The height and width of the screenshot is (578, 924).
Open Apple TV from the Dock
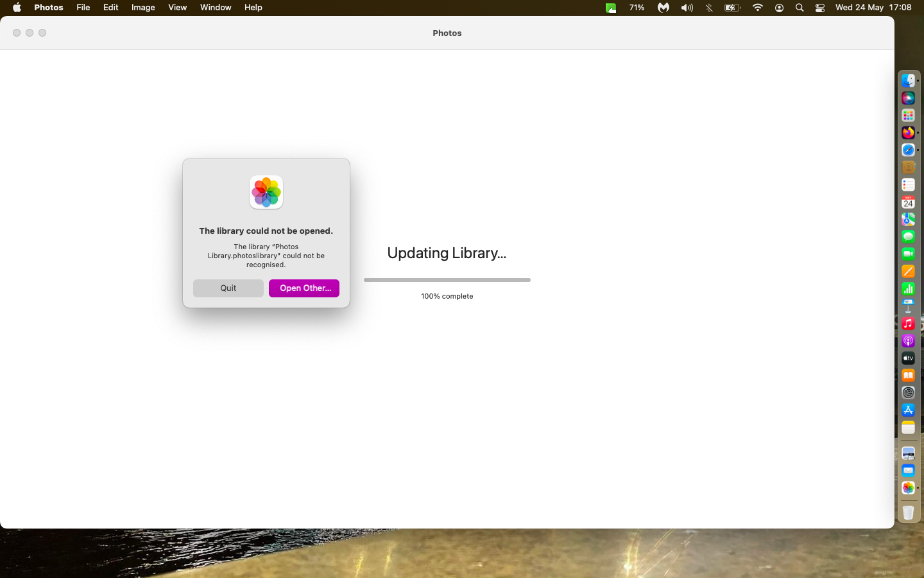pos(908,358)
